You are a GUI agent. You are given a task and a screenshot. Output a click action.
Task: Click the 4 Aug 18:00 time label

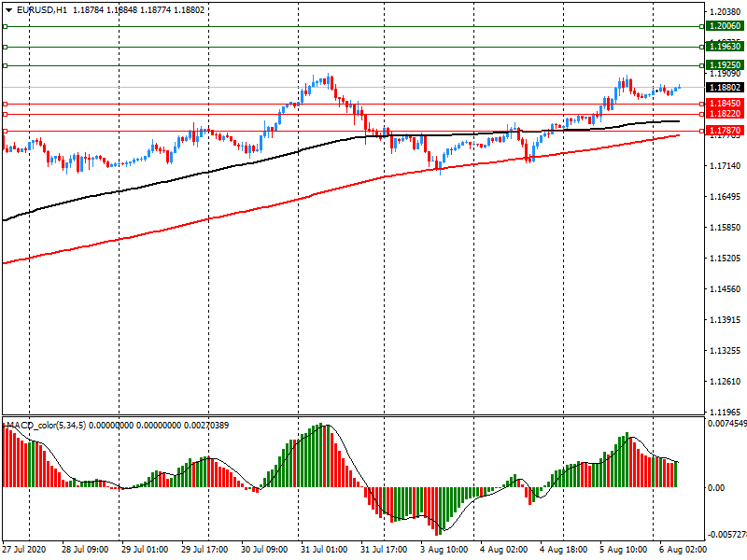[564, 550]
